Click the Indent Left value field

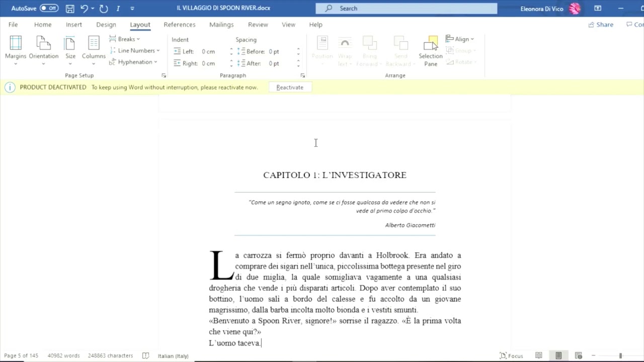coord(214,52)
